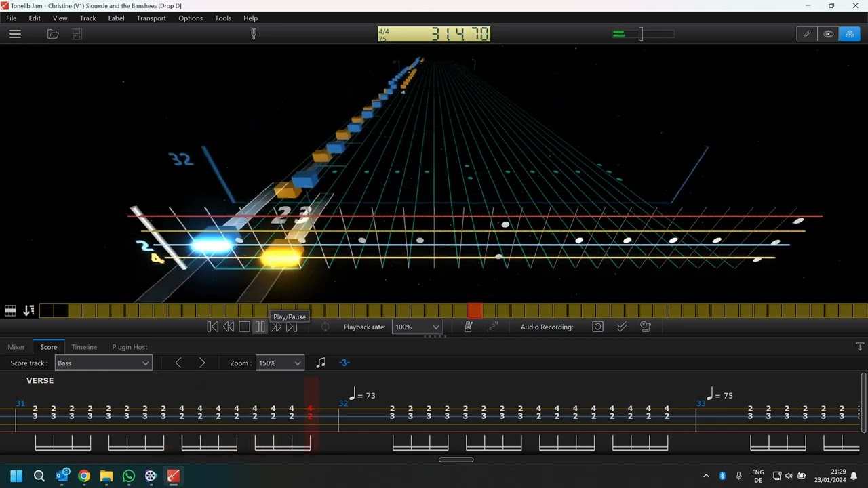Viewport: 868px width, 488px height.
Task: Click the score horizontal scrollbar handle
Action: coord(456,460)
